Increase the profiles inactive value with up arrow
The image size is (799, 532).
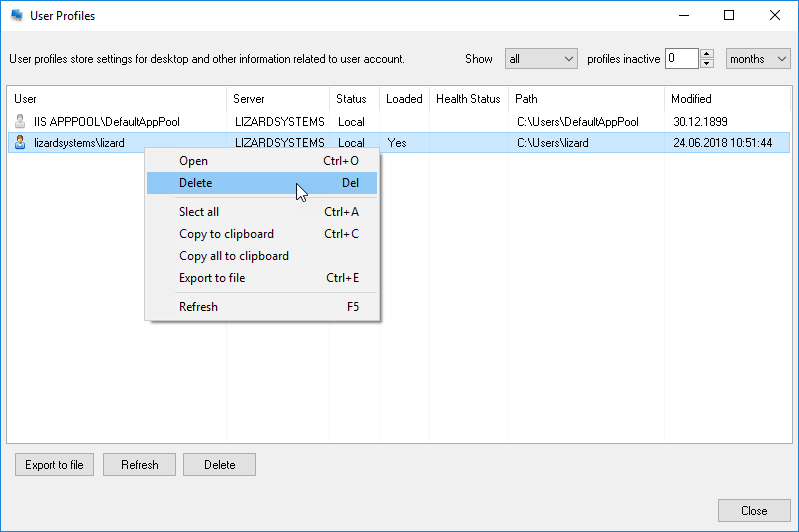click(707, 54)
